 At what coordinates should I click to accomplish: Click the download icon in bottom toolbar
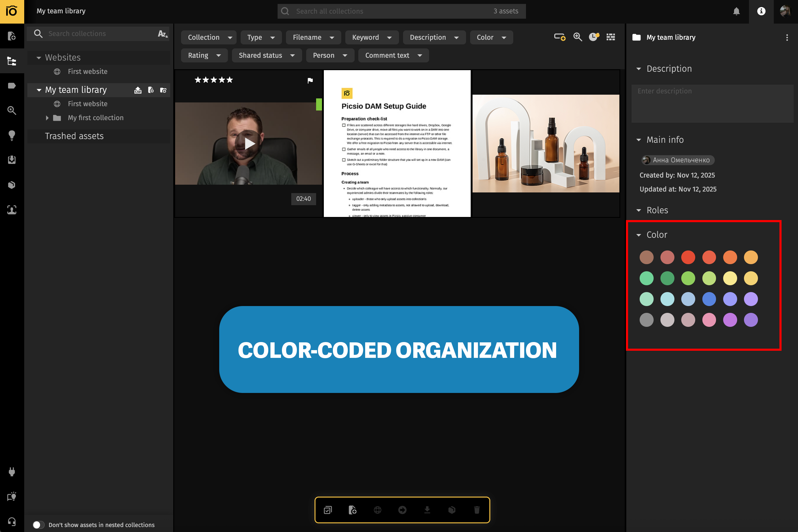coord(427,510)
